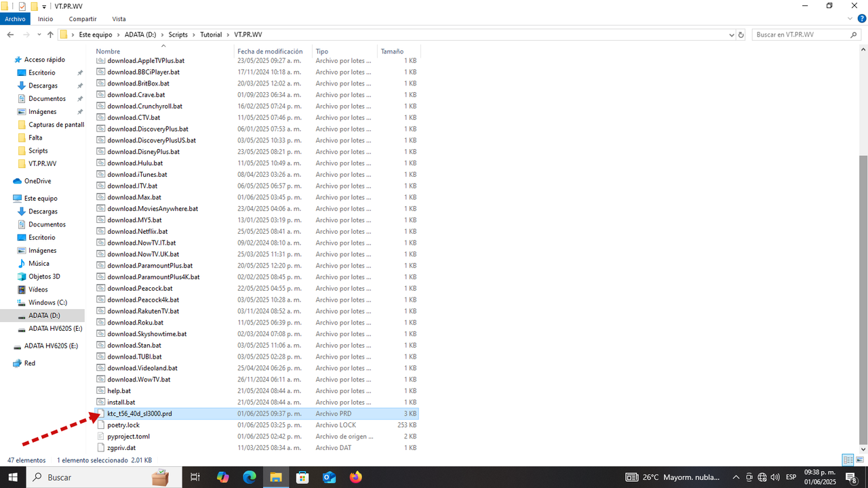This screenshot has height=488, width=868.
Task: Select 'ADATA (D:)' drive in sidebar
Action: [x=44, y=316]
